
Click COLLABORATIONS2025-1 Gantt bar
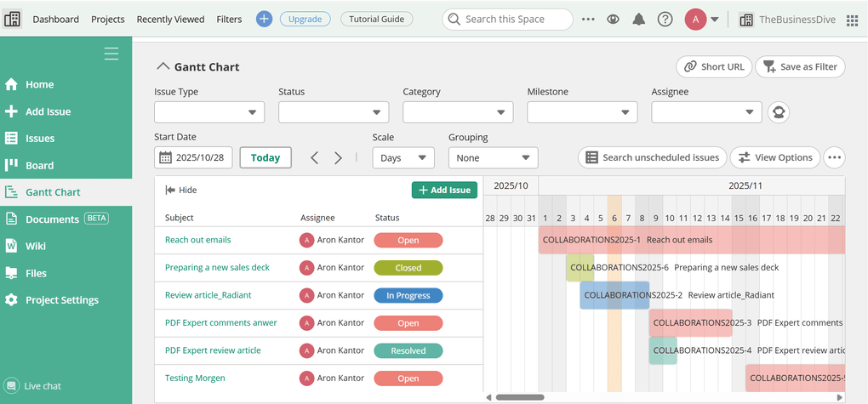[692, 240]
